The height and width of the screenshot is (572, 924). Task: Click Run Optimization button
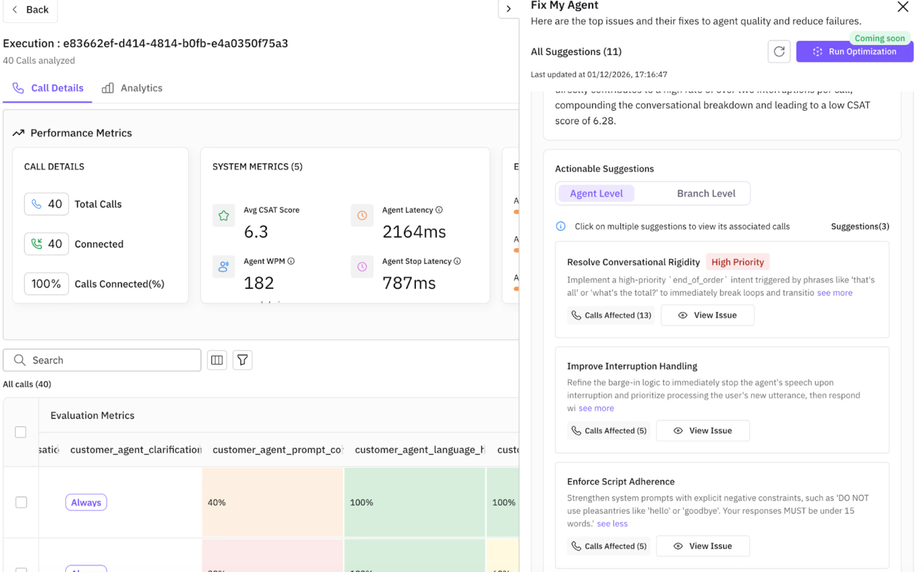tap(854, 51)
